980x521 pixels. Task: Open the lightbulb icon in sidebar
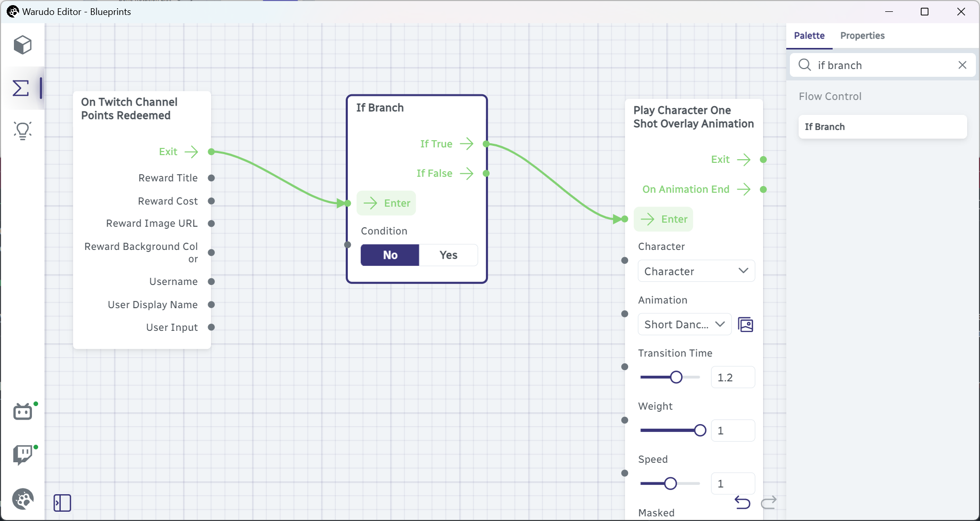(23, 131)
